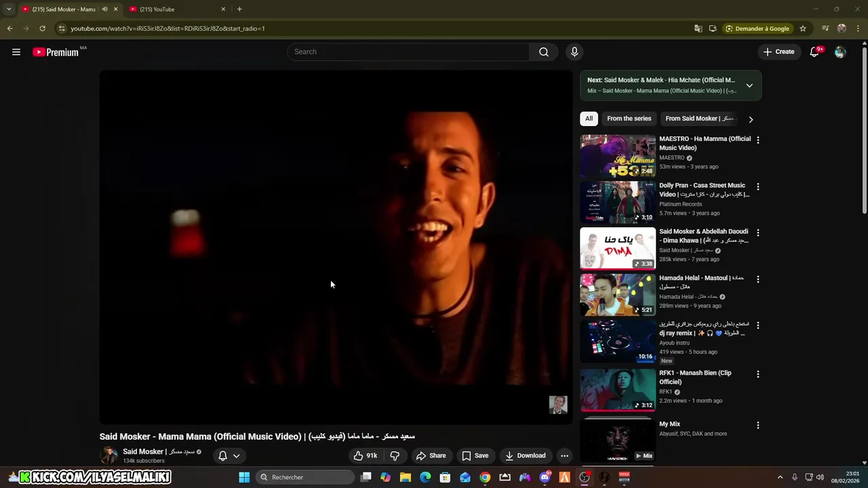Image resolution: width=868 pixels, height=488 pixels.
Task: Open more actions under the video
Action: tap(564, 455)
